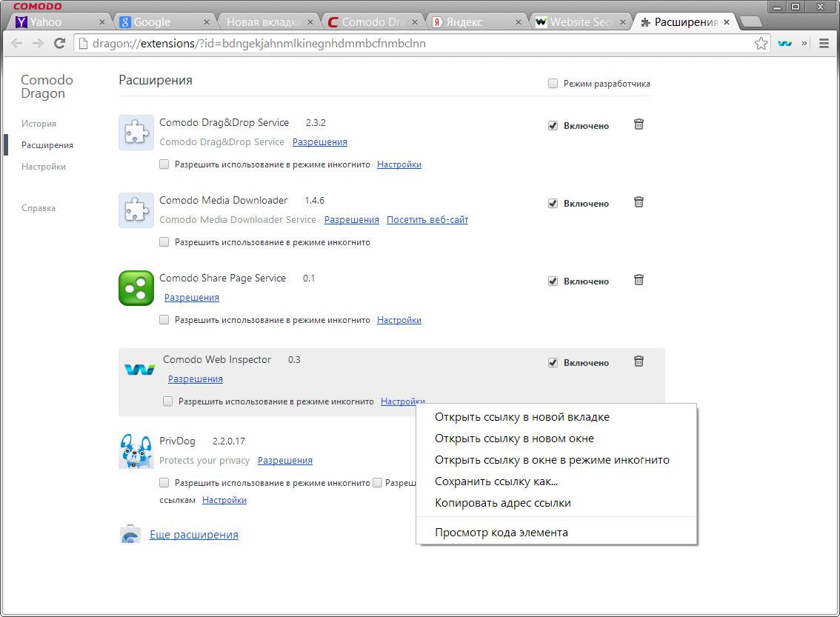Click the Comodo Media Downloader puzzle icon

[136, 210]
